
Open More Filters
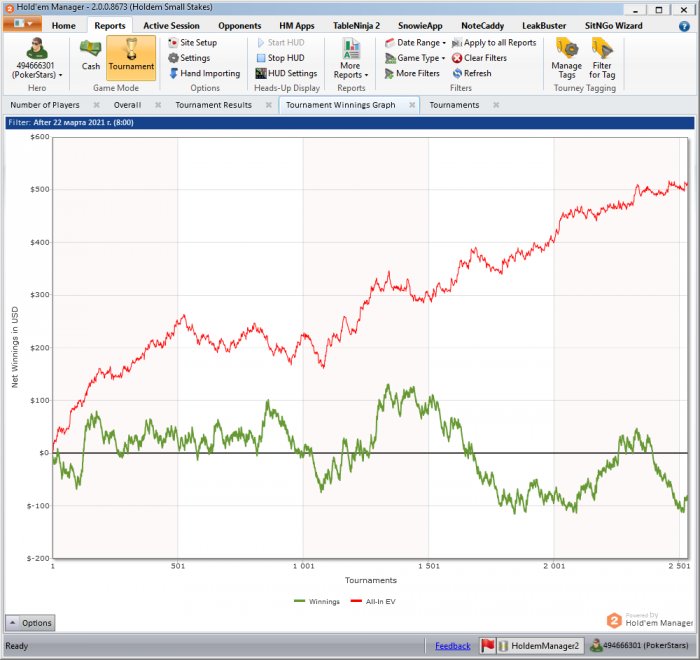[412, 73]
